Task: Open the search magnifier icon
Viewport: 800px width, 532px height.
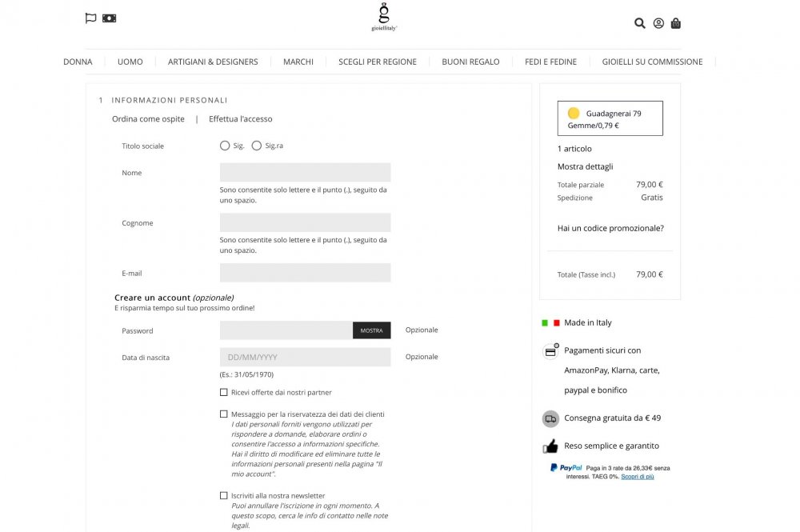Action: coord(639,23)
